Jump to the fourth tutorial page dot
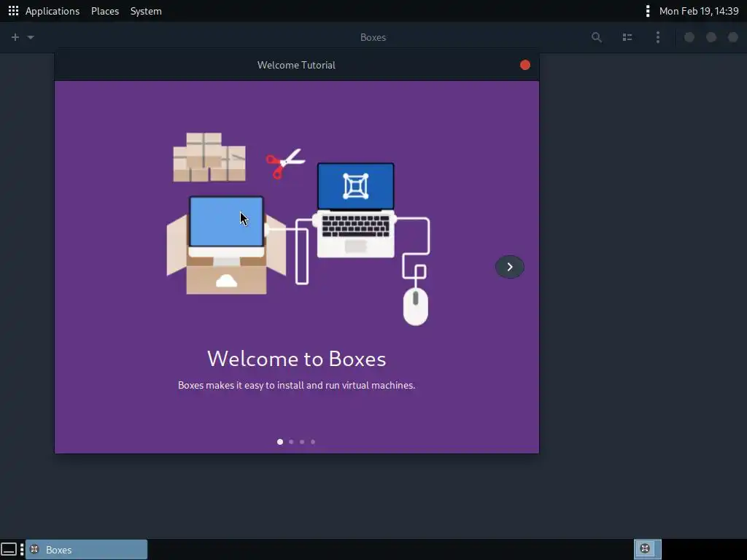 tap(313, 442)
